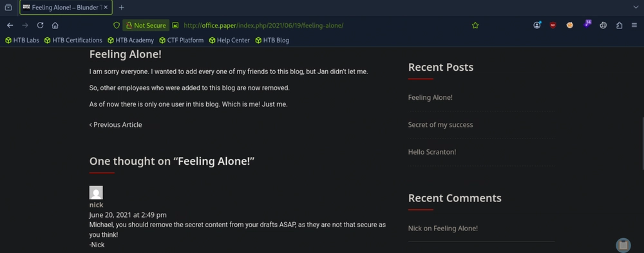Open the Firefox View icon
This screenshot has width=644, height=253.
8,7
